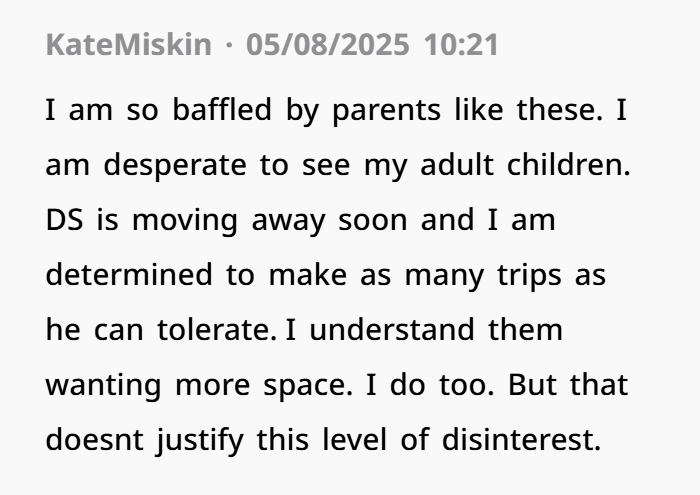Click the word "trips" in fourth line

(x=529, y=276)
